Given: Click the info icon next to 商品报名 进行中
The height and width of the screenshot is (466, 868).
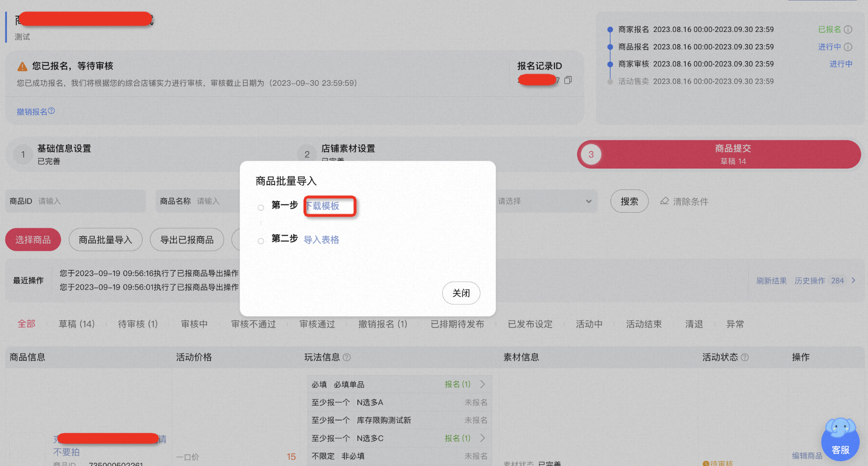Looking at the screenshot, I should 848,47.
